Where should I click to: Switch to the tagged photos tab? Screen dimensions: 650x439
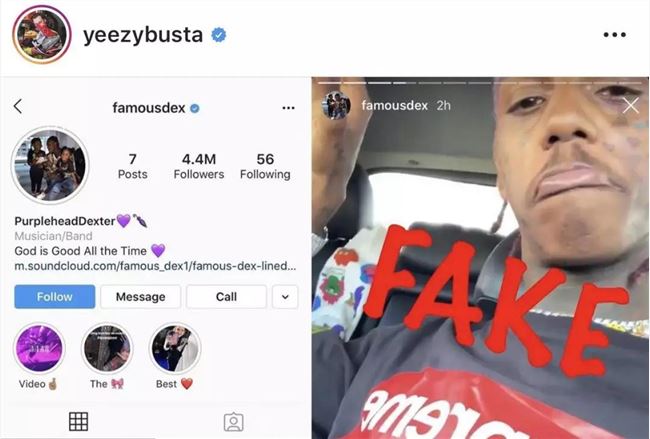click(x=234, y=422)
